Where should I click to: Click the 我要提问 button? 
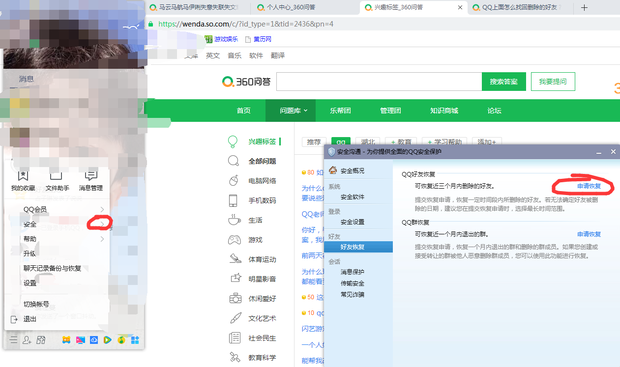pyautogui.click(x=553, y=81)
